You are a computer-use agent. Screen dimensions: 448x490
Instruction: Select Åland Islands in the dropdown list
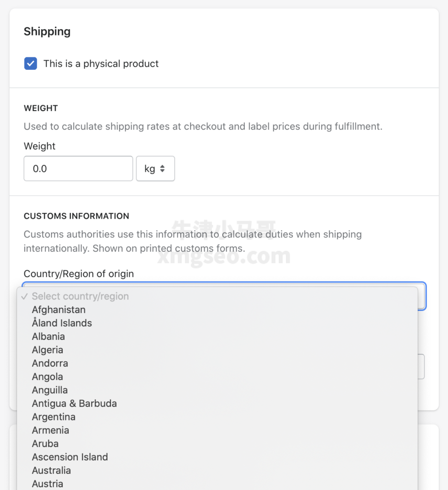point(217,323)
